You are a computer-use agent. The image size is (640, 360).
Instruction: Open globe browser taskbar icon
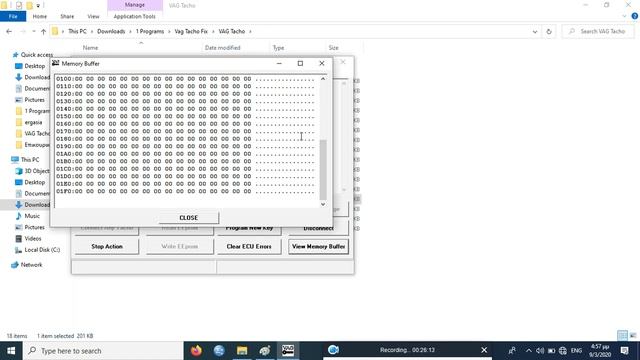219,351
